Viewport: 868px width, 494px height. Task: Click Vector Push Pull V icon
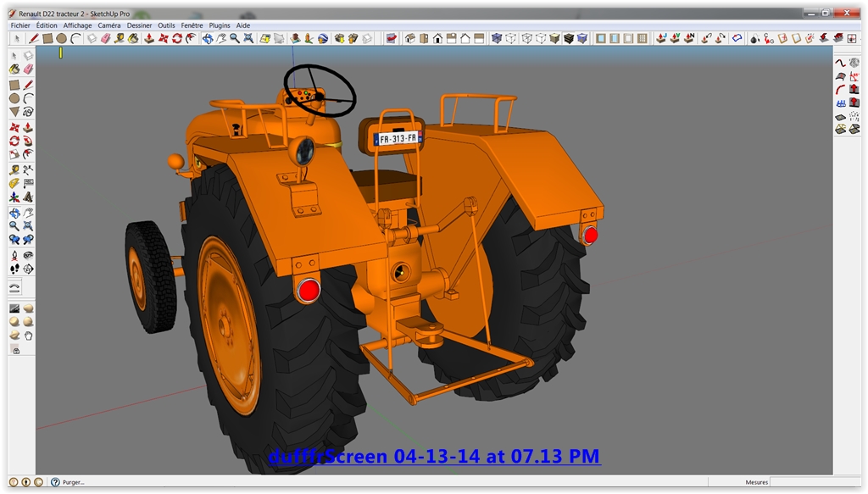tap(675, 38)
